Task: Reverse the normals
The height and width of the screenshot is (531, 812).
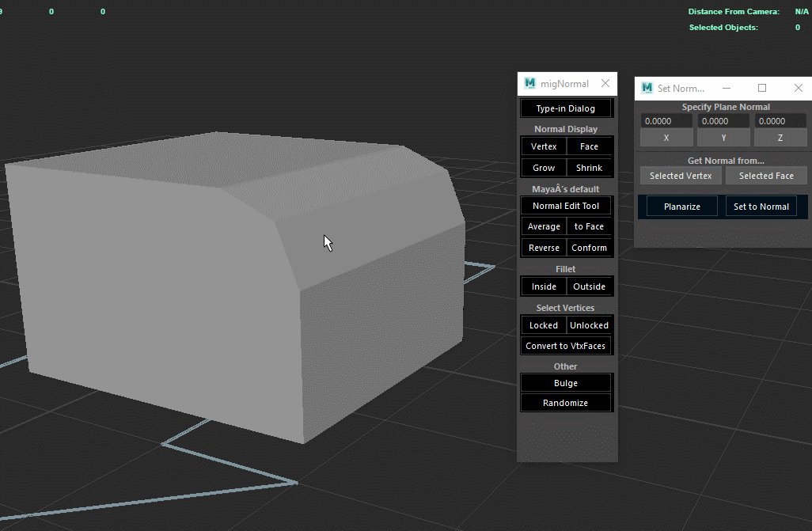Action: (x=543, y=247)
